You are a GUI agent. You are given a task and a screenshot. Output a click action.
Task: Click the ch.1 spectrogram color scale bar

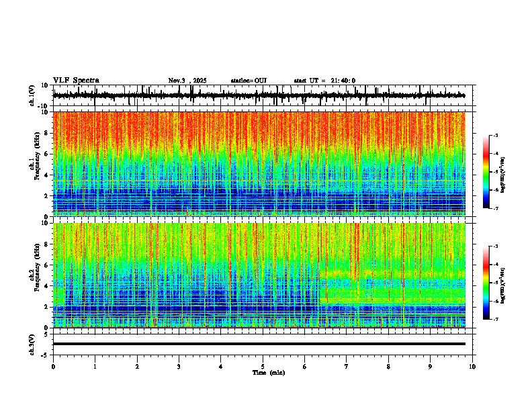pos(486,172)
